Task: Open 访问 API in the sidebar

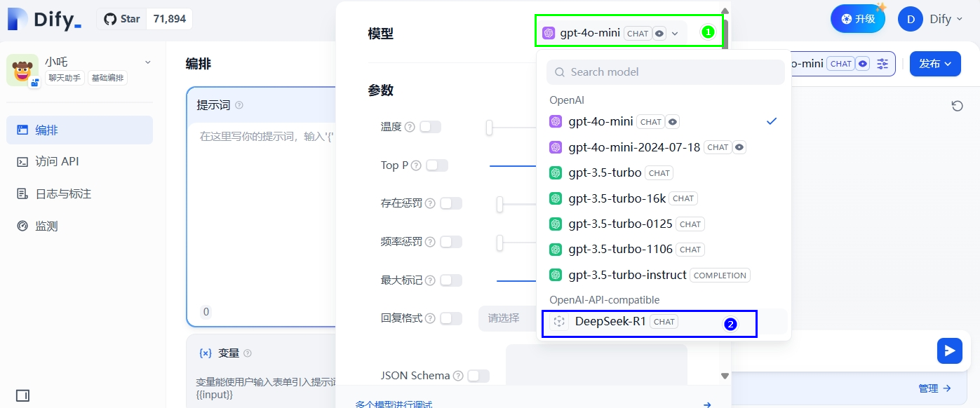Action: 58,162
